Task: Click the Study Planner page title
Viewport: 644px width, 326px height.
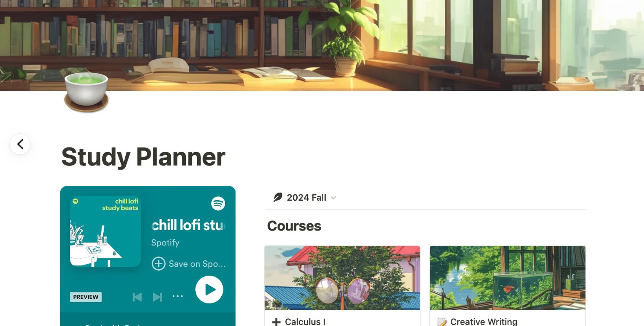Action: point(143,157)
